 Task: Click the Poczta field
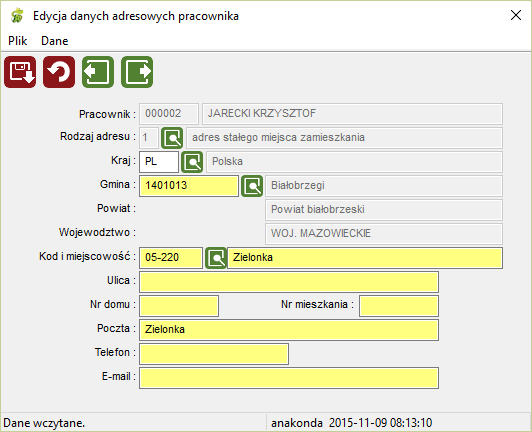(x=289, y=330)
